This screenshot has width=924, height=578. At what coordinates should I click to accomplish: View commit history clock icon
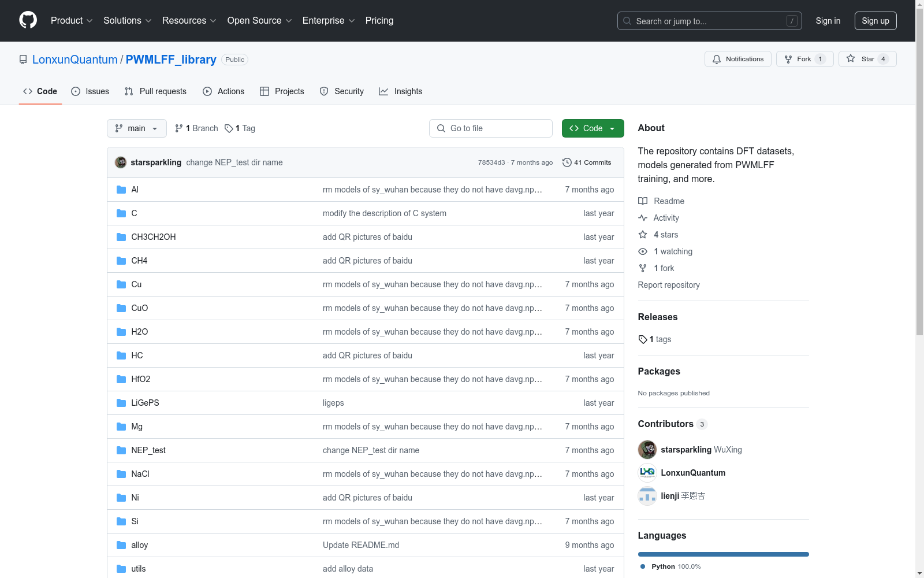(x=567, y=162)
